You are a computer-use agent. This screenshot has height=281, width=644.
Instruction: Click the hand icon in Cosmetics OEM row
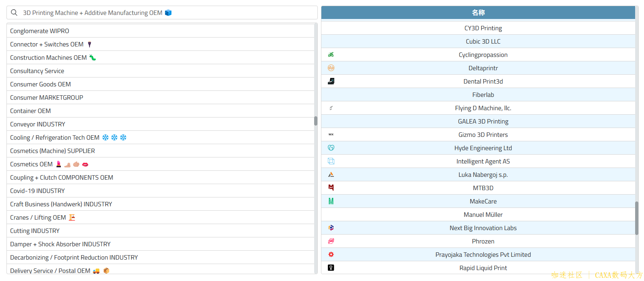pyautogui.click(x=76, y=164)
